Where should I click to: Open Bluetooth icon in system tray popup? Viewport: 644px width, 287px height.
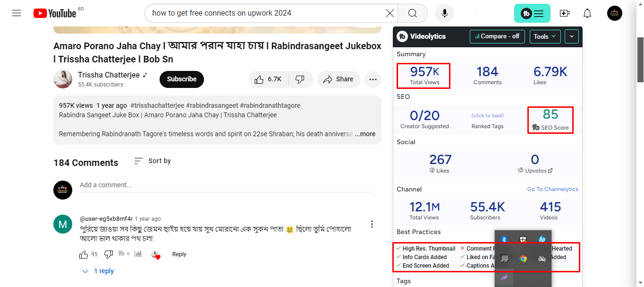pos(504,239)
